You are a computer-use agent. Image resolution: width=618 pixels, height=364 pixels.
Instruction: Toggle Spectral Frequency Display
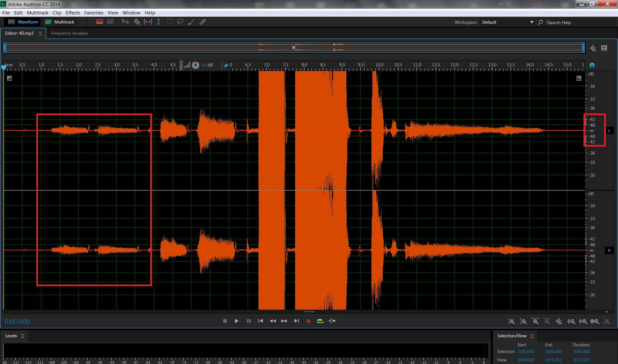pyautogui.click(x=100, y=22)
